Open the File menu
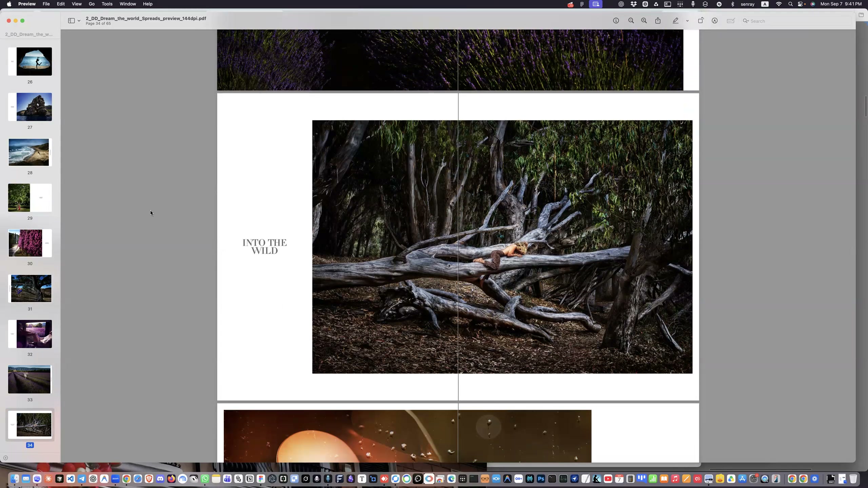868x488 pixels. 46,4
